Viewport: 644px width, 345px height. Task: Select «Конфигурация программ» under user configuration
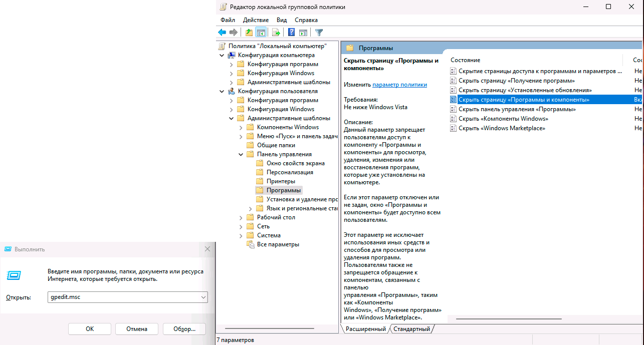[x=283, y=100]
